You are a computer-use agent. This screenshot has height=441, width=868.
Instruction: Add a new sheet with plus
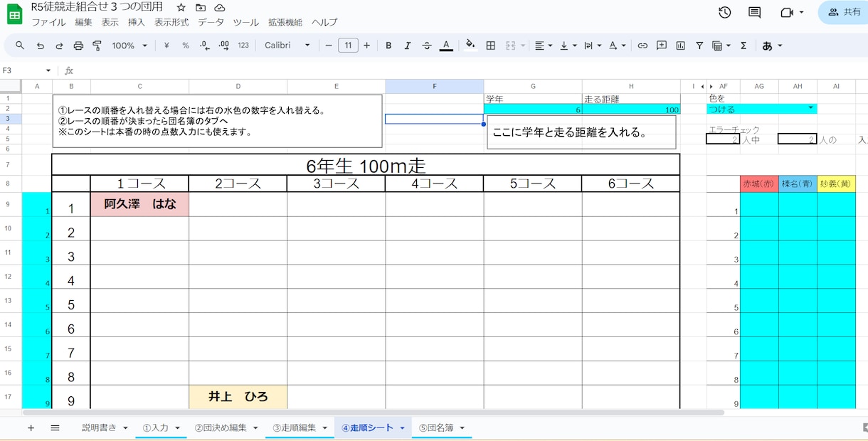(31, 427)
